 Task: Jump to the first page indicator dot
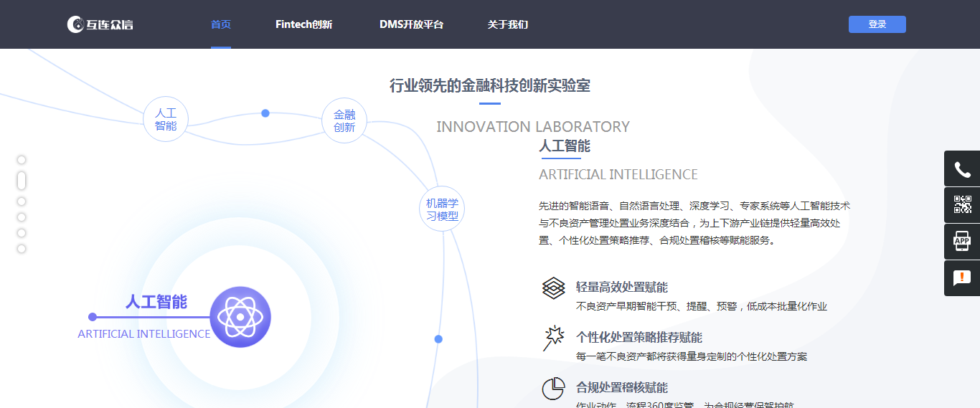22,160
